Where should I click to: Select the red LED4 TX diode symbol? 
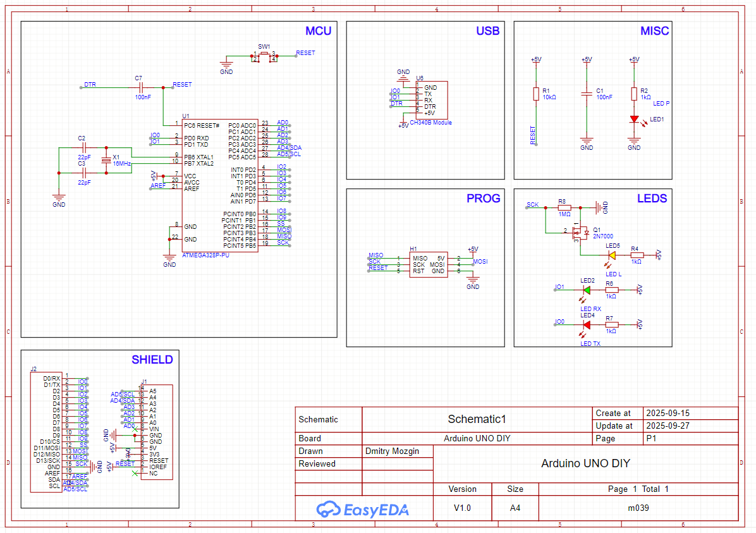pos(587,324)
